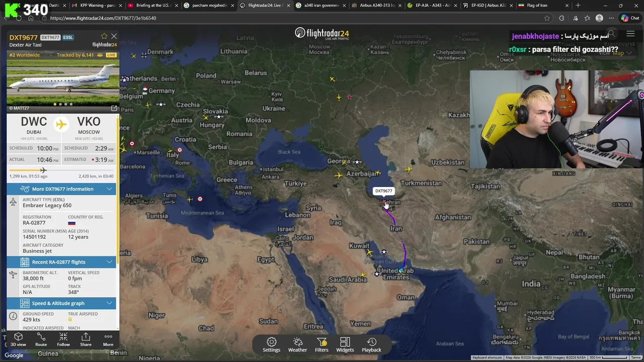Click the barometric altitude 38,000 ft
This screenshot has height=362, width=644.
pyautogui.click(x=33, y=279)
